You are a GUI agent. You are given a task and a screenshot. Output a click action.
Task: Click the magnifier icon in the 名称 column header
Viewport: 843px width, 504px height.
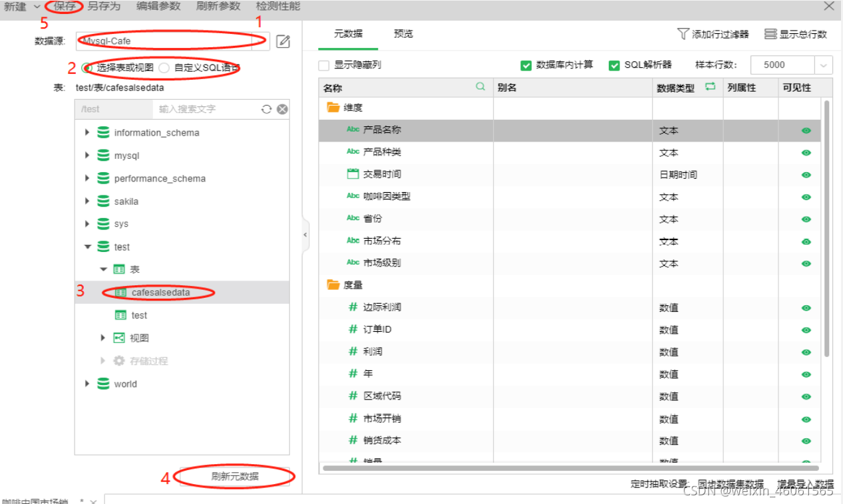[x=480, y=86]
